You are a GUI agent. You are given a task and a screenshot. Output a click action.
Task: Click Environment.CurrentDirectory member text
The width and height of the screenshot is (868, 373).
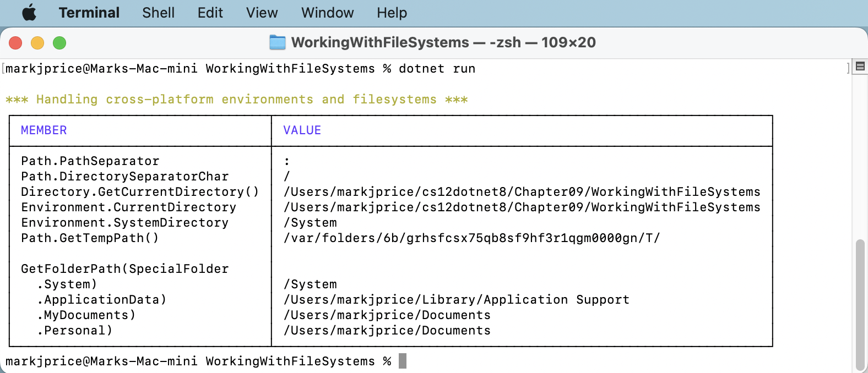click(x=129, y=207)
